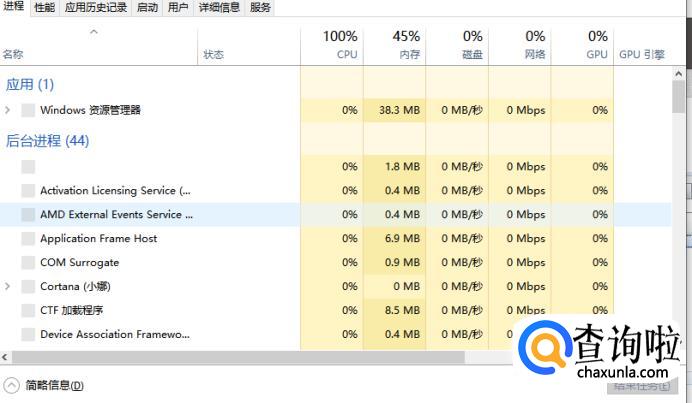Click the COM Surrogate process icon
This screenshot has height=403, width=692.
click(28, 263)
